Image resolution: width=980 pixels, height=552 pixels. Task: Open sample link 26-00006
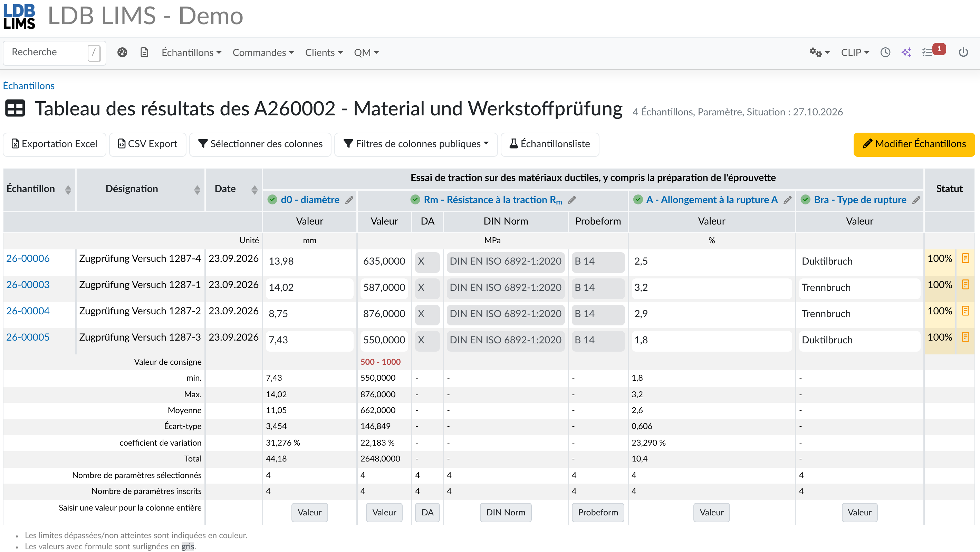tap(28, 258)
